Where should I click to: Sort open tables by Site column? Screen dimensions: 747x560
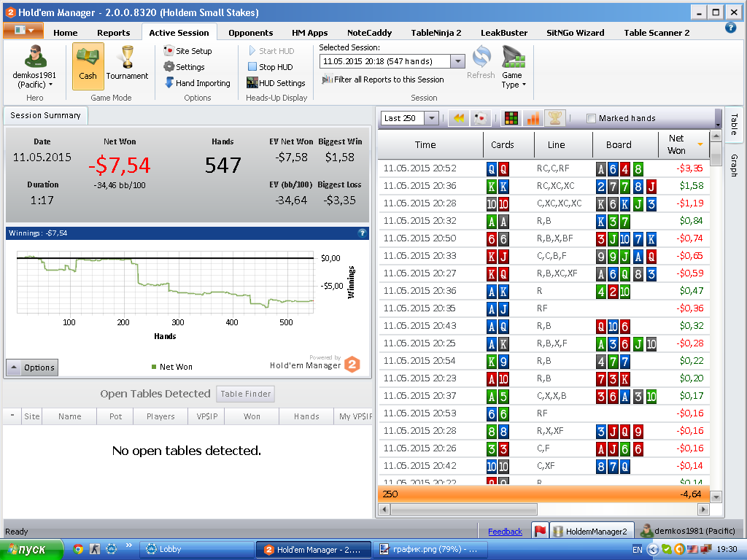pos(32,416)
